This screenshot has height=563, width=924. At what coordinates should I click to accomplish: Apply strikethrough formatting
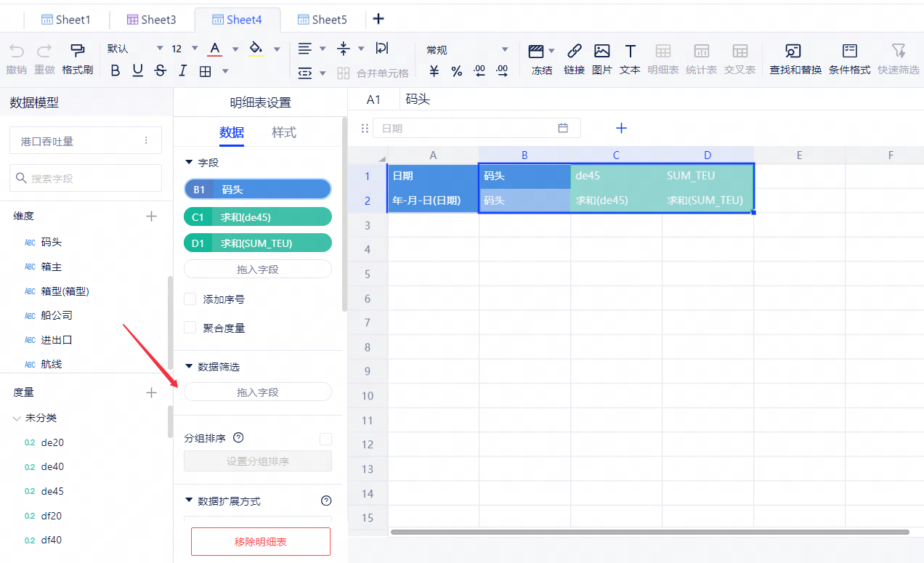click(161, 71)
